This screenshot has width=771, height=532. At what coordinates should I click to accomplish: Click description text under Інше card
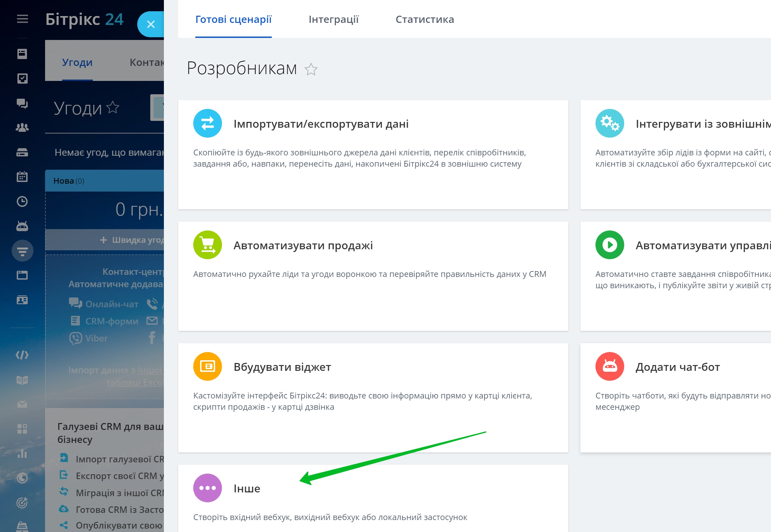coord(330,517)
